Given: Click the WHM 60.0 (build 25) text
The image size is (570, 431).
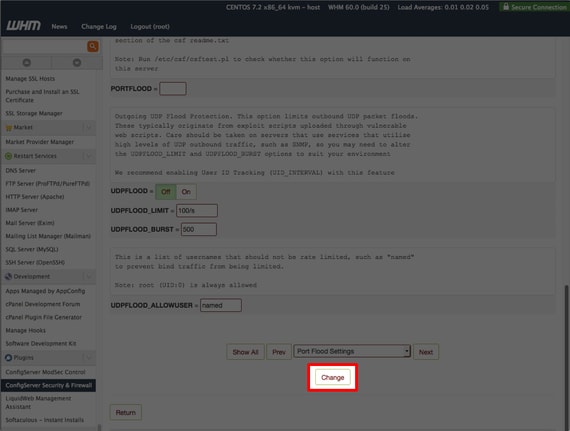Looking at the screenshot, I should click(359, 7).
